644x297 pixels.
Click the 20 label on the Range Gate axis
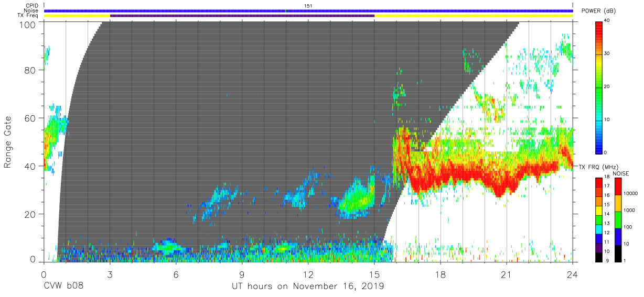tap(30, 214)
